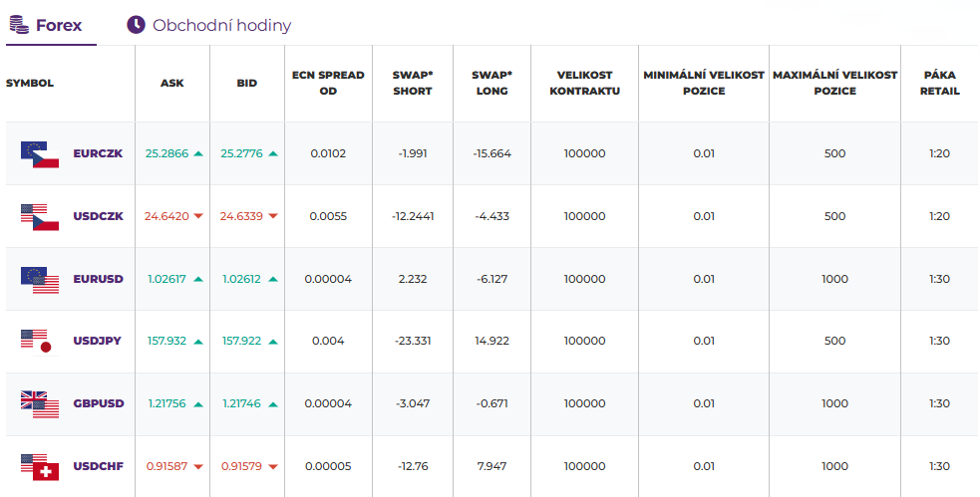Open the USDJPY symbol link
The width and height of the screenshot is (980, 497).
pyautogui.click(x=98, y=341)
